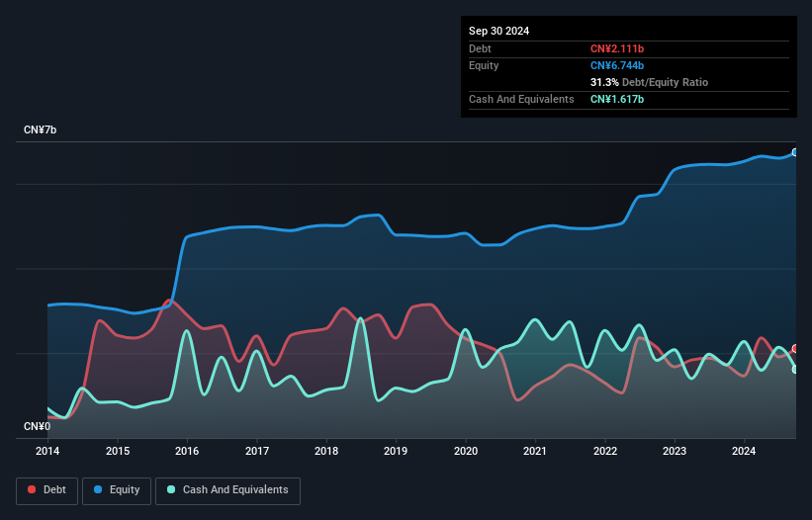Click the blue Equity endpoint marker

tap(795, 152)
